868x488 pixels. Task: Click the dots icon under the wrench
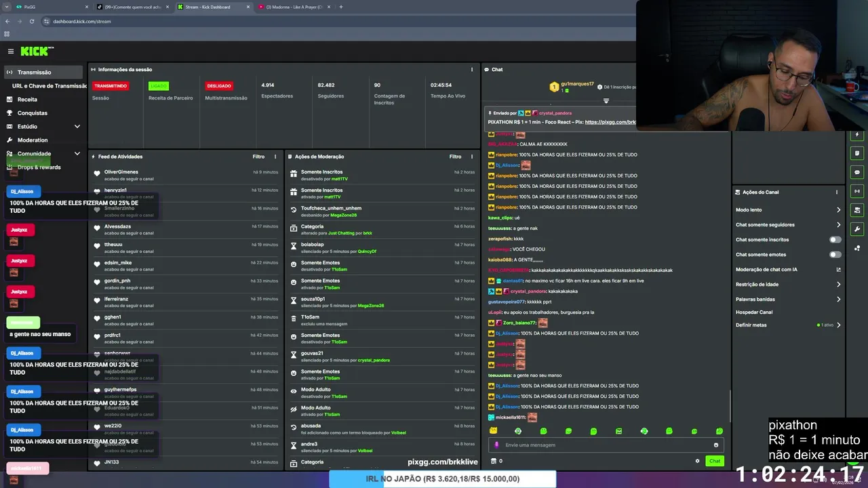point(857,248)
